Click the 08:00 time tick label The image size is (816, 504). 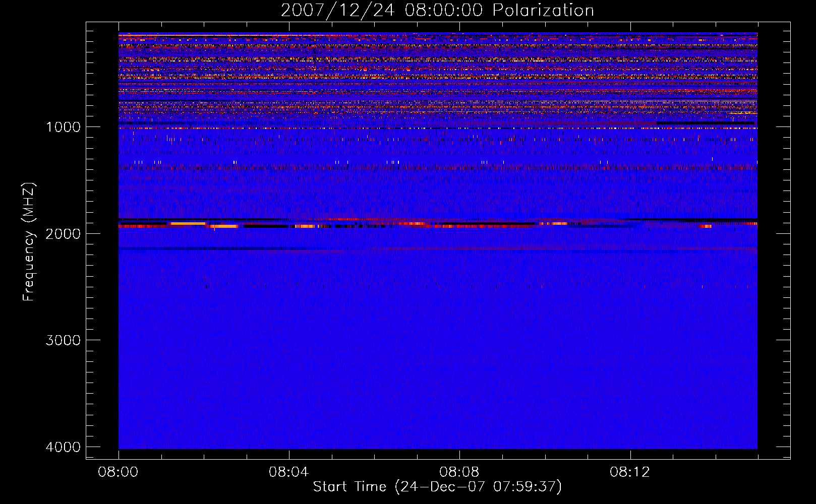click(x=118, y=472)
